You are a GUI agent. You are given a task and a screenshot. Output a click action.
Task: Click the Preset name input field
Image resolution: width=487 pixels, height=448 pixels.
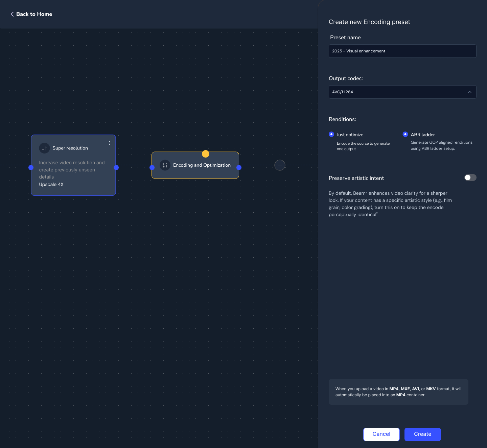click(x=402, y=51)
